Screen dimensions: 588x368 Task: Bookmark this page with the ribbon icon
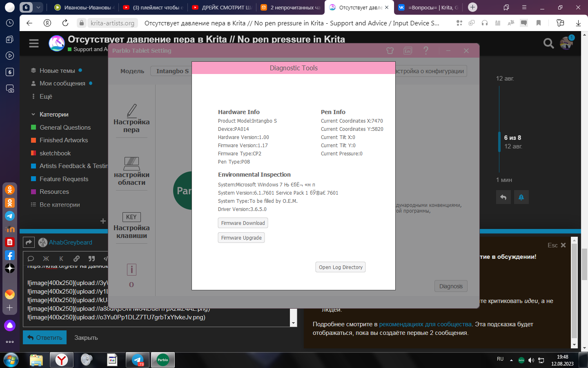tap(539, 23)
